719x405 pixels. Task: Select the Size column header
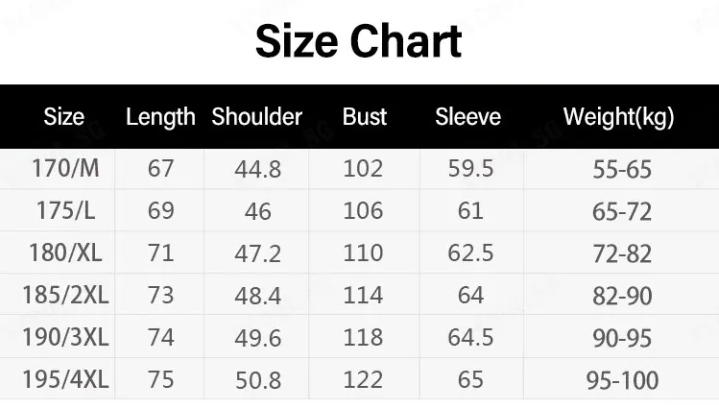tap(64, 117)
